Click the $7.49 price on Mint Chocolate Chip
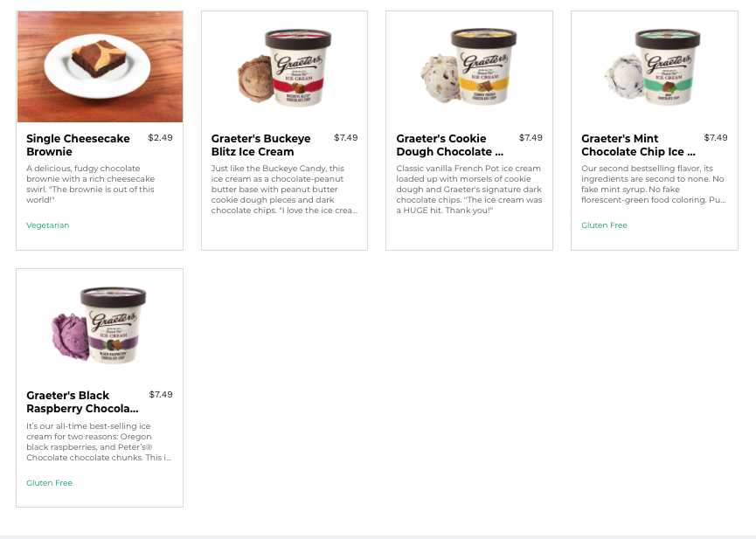Image resolution: width=756 pixels, height=539 pixels. point(716,138)
